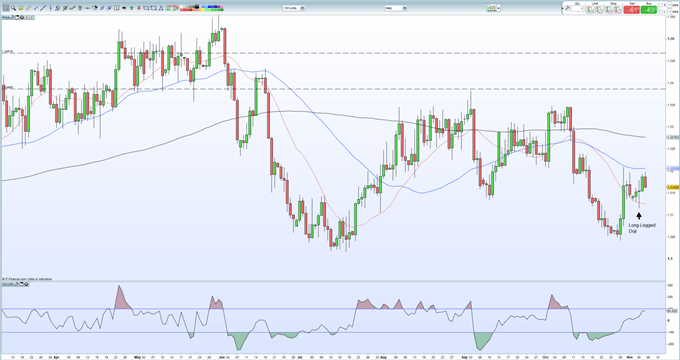Insert a green up arrow marker
This screenshot has width=680, height=360.
click(131, 7)
